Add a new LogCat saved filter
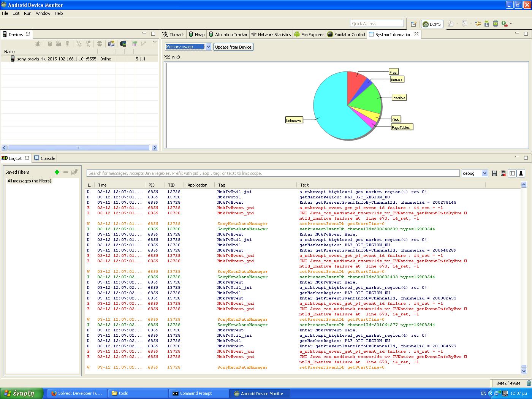532x399 pixels. [x=57, y=172]
